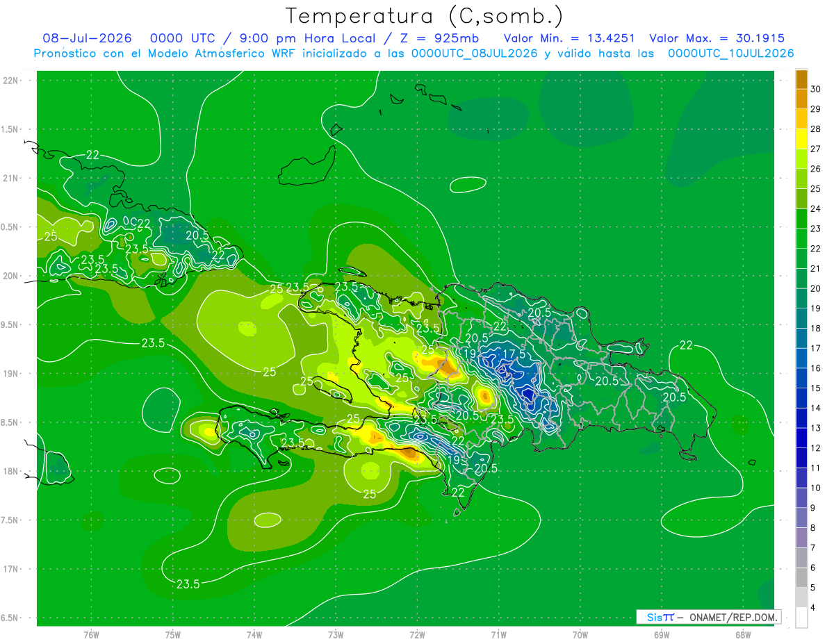Click legend swatch between 25 and 26
Screen dimensions: 834x644
[801, 179]
